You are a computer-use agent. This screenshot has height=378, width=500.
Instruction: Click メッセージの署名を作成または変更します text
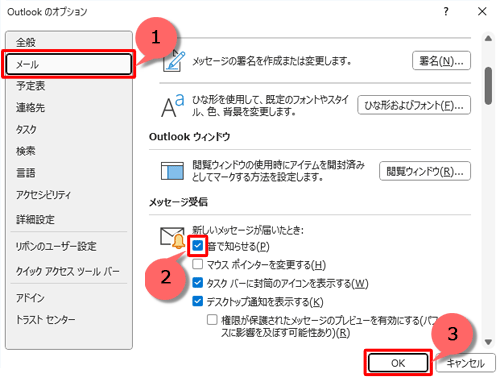[272, 61]
